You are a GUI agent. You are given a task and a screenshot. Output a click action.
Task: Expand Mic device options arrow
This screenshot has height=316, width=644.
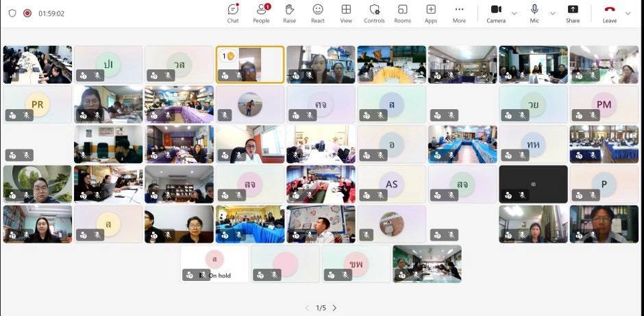[x=552, y=14]
